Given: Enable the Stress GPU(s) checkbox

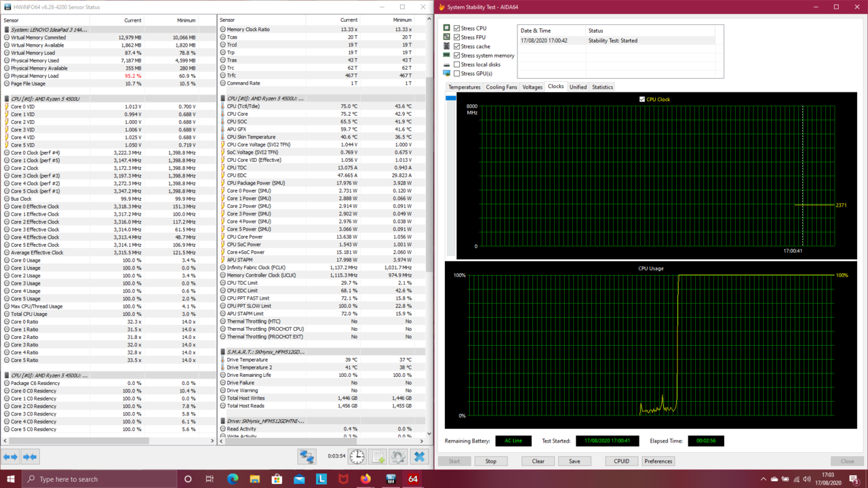Looking at the screenshot, I should pos(456,73).
